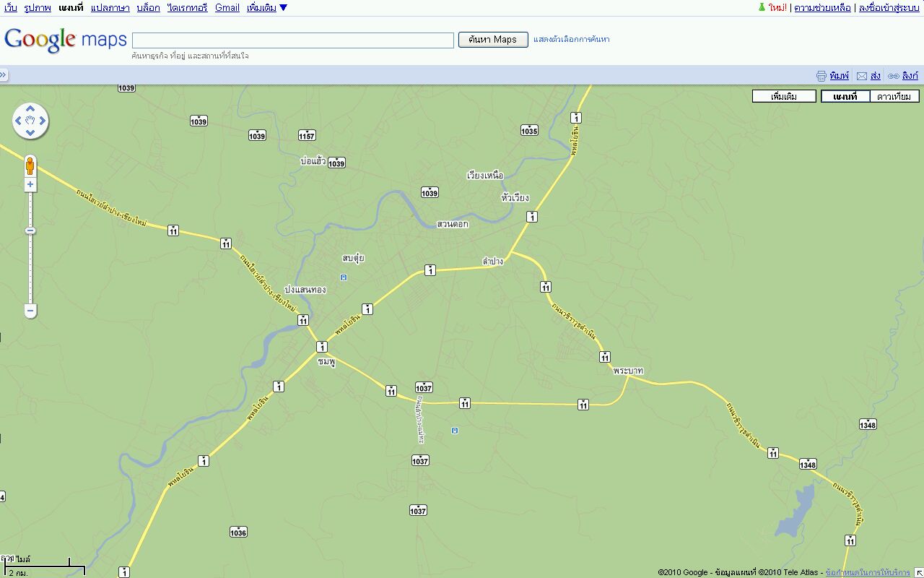This screenshot has width=924, height=578.
Task: Click the chain link icon
Action: coord(893,76)
